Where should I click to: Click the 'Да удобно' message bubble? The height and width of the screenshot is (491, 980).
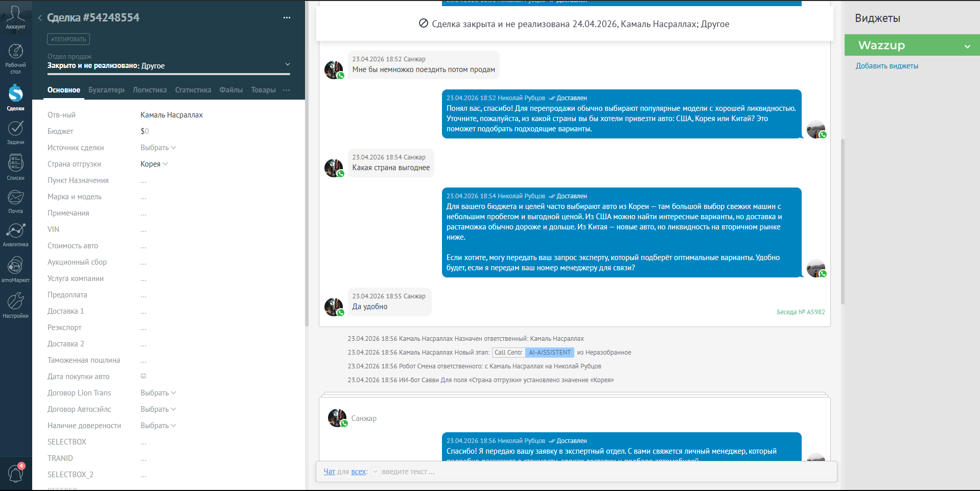point(389,302)
